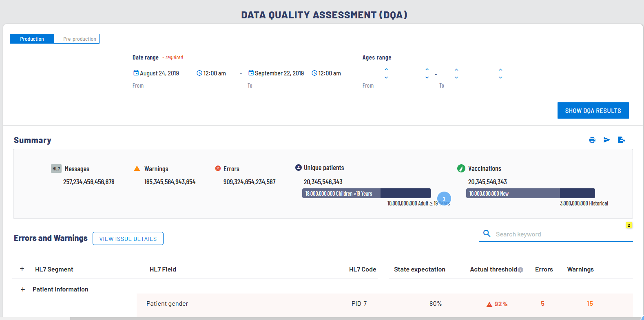Screen dimensions: 644x320
Task: Increase the first Ages range From value
Action: [386, 70]
